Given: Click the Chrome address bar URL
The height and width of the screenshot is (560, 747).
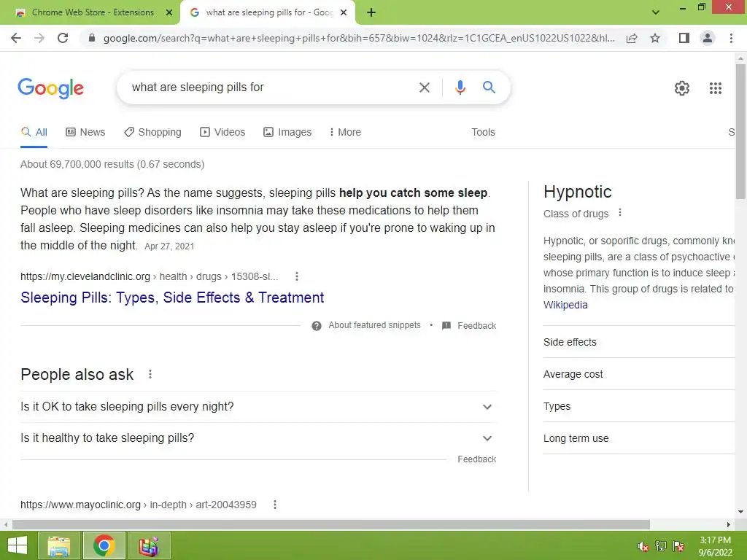Looking at the screenshot, I should [358, 38].
